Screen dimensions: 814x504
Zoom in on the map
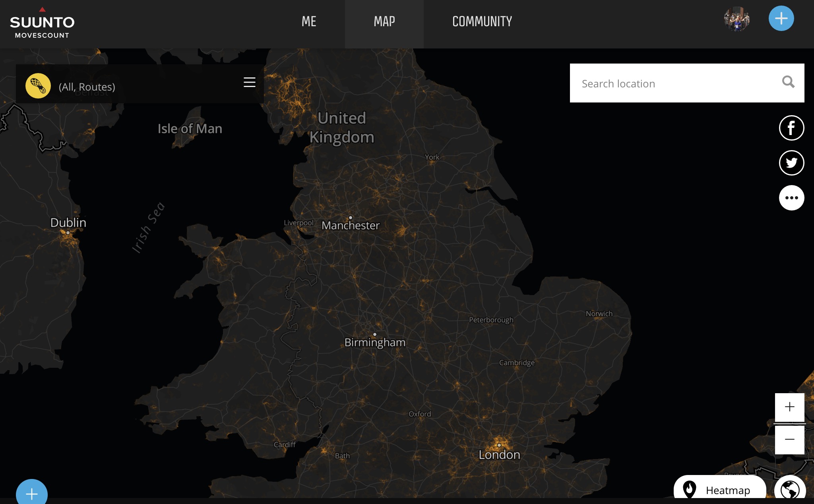[x=789, y=407]
